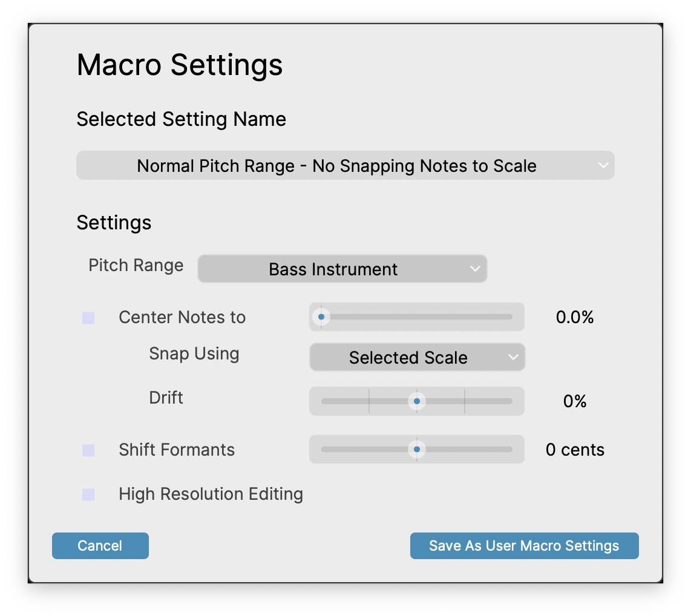This screenshot has width=691, height=616.
Task: Click the Center Notes to slider handle
Action: pyautogui.click(x=322, y=316)
